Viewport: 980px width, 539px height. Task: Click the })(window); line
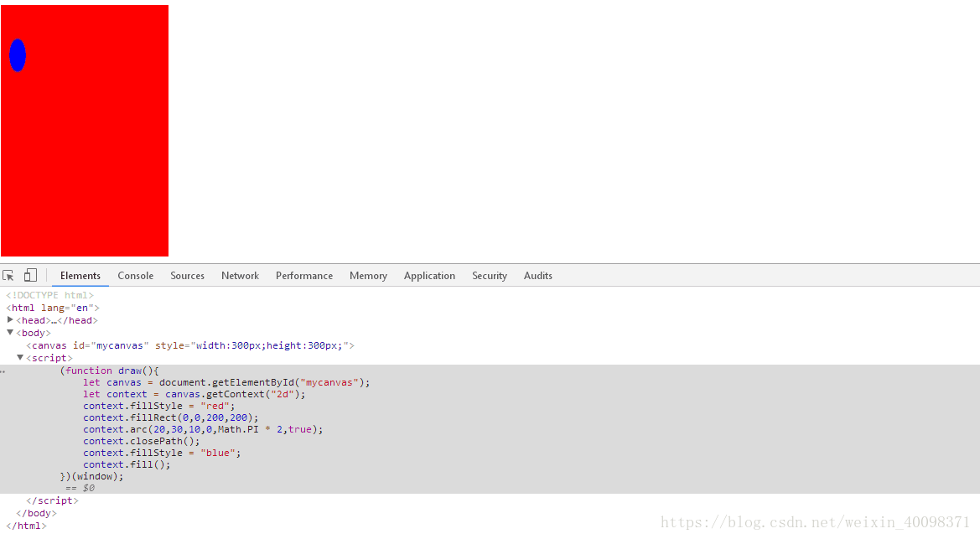pos(92,476)
